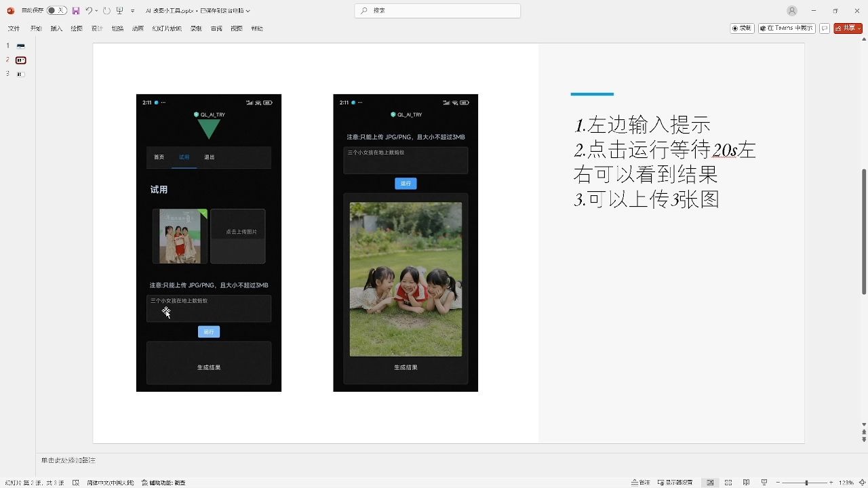Click the purple Save icon
The image size is (868, 488).
coord(76,11)
